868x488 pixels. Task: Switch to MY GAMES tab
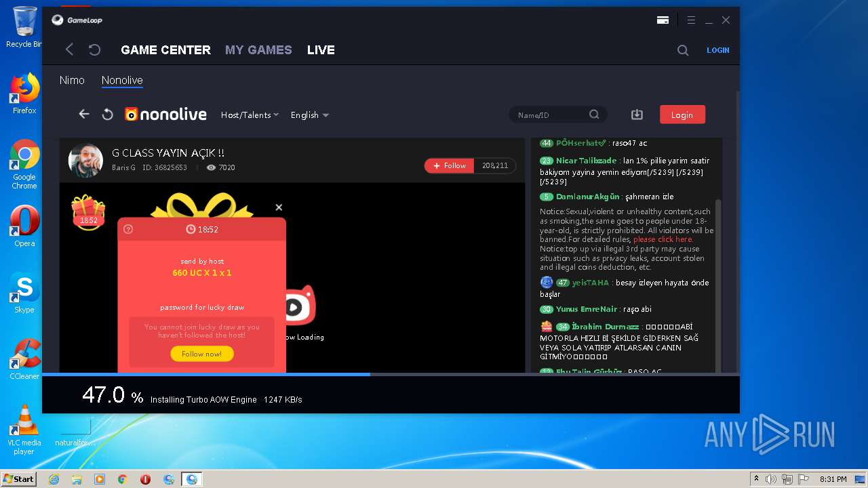pos(258,50)
